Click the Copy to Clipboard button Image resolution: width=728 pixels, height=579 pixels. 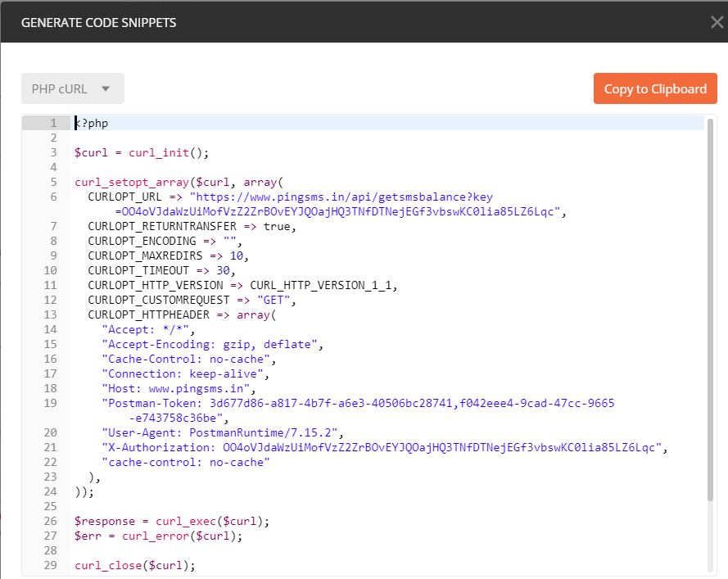tap(655, 88)
